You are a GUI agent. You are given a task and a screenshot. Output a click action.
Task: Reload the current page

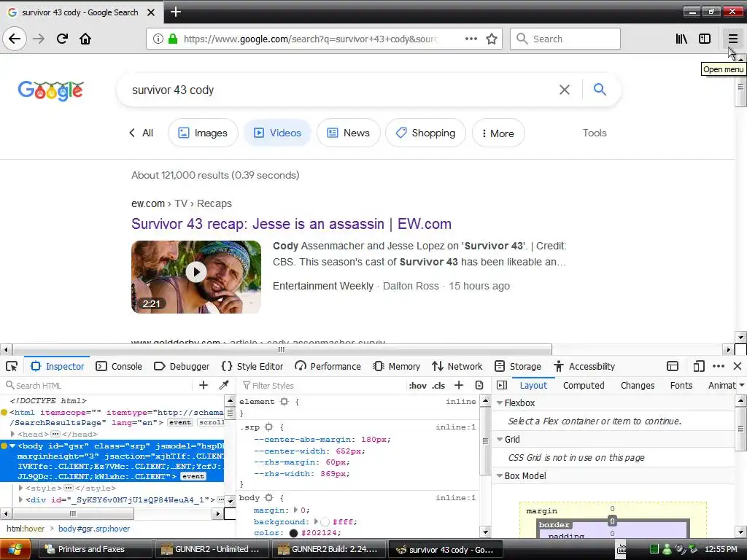pos(62,39)
